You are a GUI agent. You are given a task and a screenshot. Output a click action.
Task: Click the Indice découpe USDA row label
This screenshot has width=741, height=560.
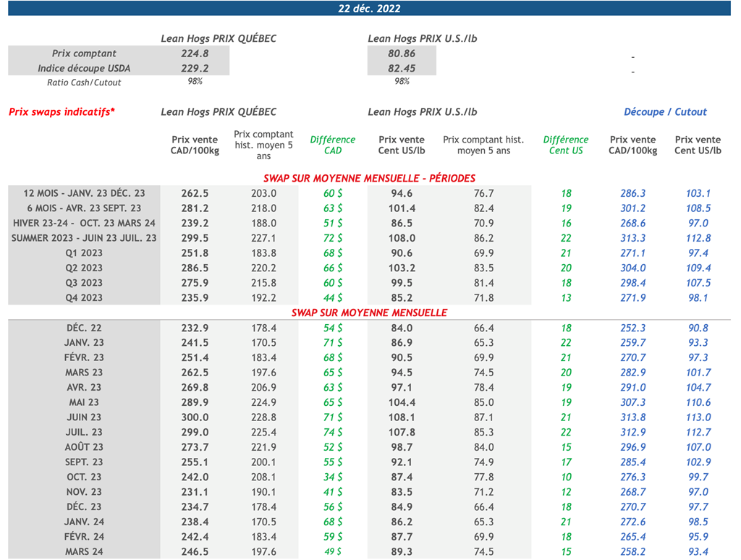(84, 68)
